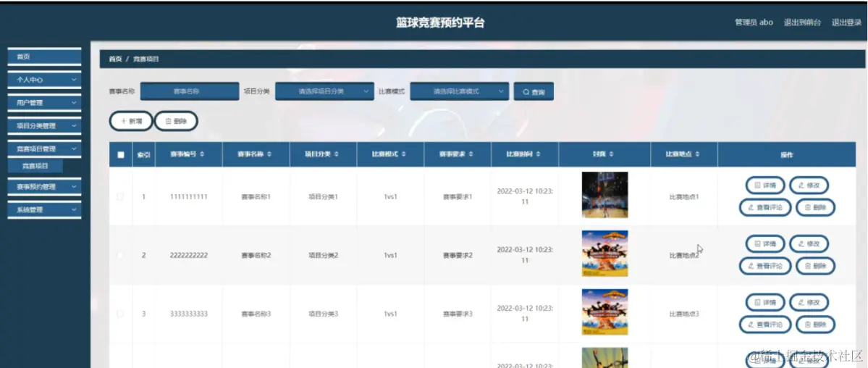This screenshot has width=868, height=368.
Task: Click 修改 for the 赛事名称3 row
Action: 809,303
